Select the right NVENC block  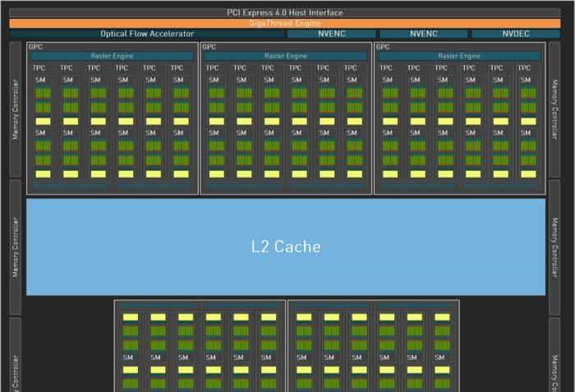tap(424, 34)
